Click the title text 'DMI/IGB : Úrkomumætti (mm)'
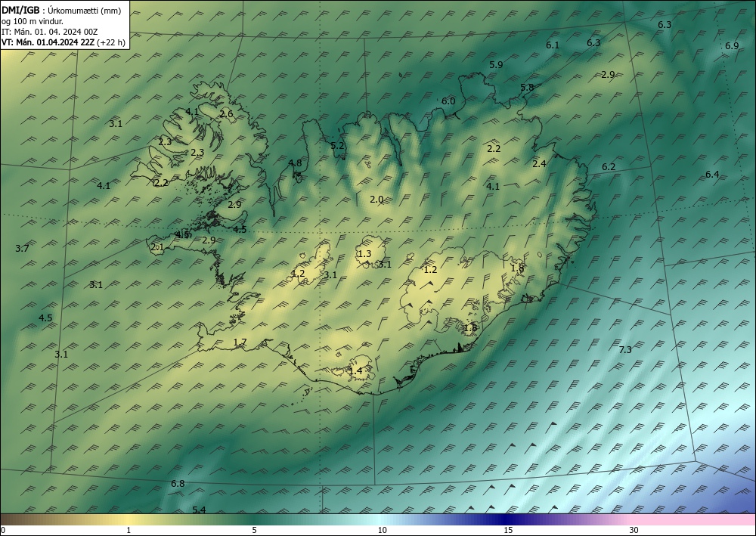 [x=61, y=11]
